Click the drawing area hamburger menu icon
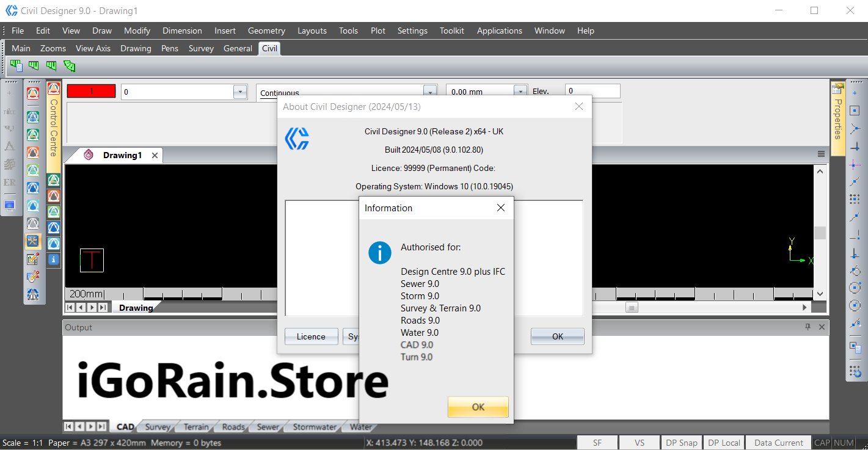Viewport: 868px width, 450px height. click(x=822, y=154)
